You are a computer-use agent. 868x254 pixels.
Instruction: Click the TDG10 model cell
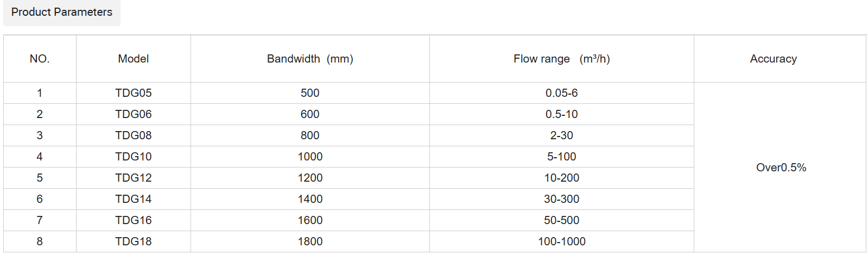[134, 157]
